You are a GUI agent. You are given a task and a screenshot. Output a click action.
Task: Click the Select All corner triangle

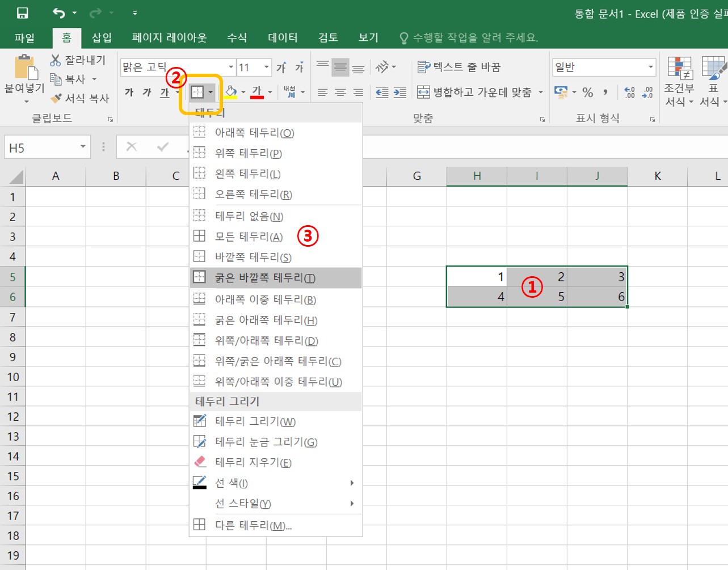[x=16, y=177]
